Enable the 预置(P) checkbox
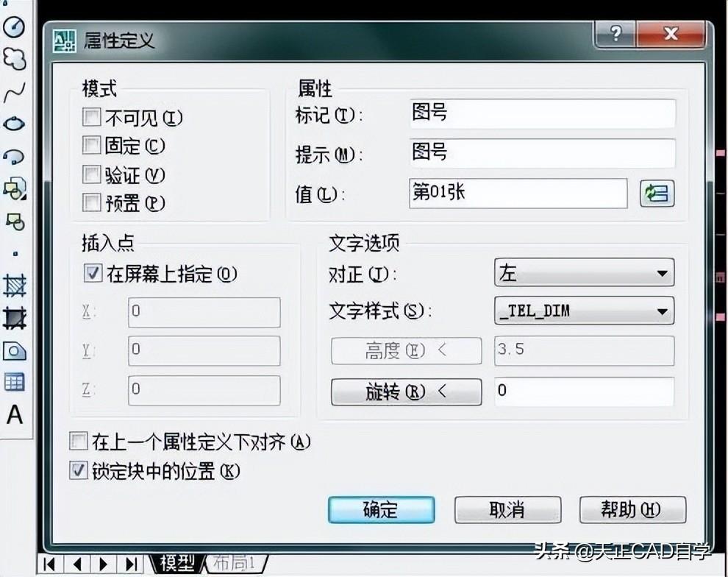The width and height of the screenshot is (728, 577). click(x=91, y=202)
